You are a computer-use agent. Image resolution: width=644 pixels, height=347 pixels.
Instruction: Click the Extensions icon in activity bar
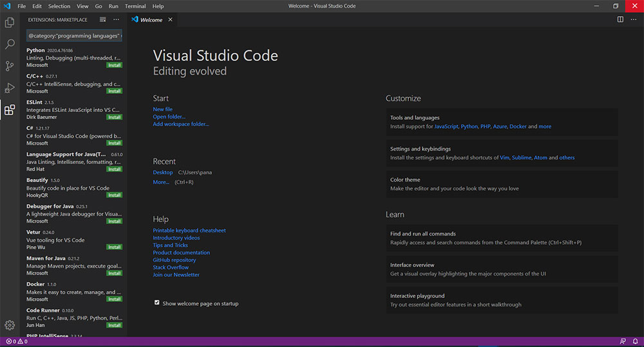[10, 110]
